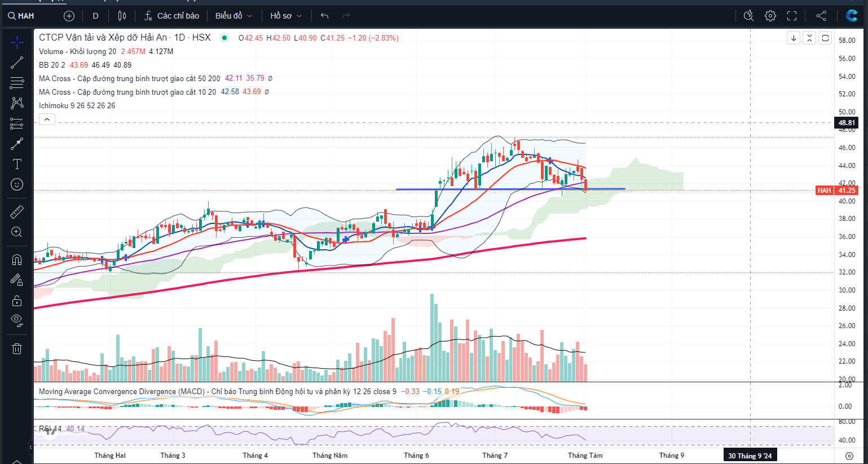The image size is (868, 464).
Task: Click the redo arrow
Action: pos(346,16)
